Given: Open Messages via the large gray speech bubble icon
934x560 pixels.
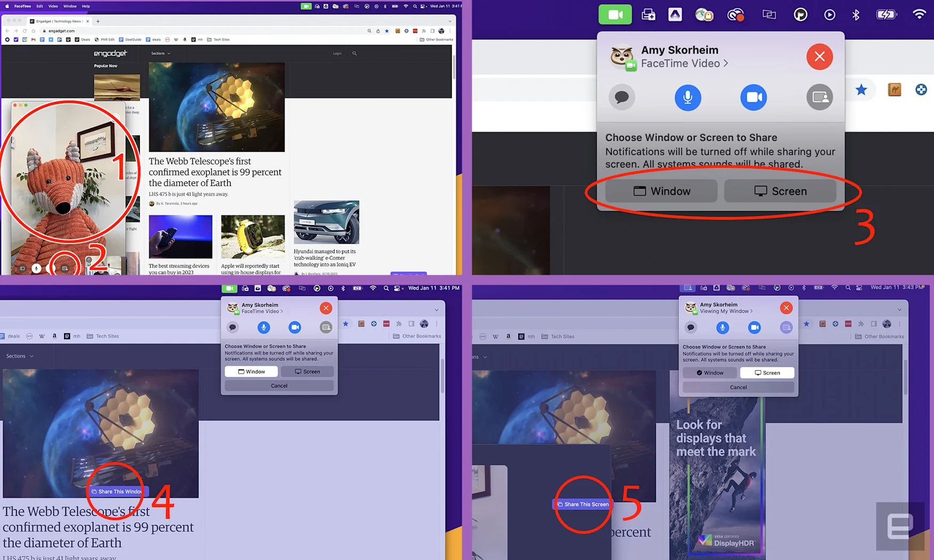Looking at the screenshot, I should coord(622,98).
